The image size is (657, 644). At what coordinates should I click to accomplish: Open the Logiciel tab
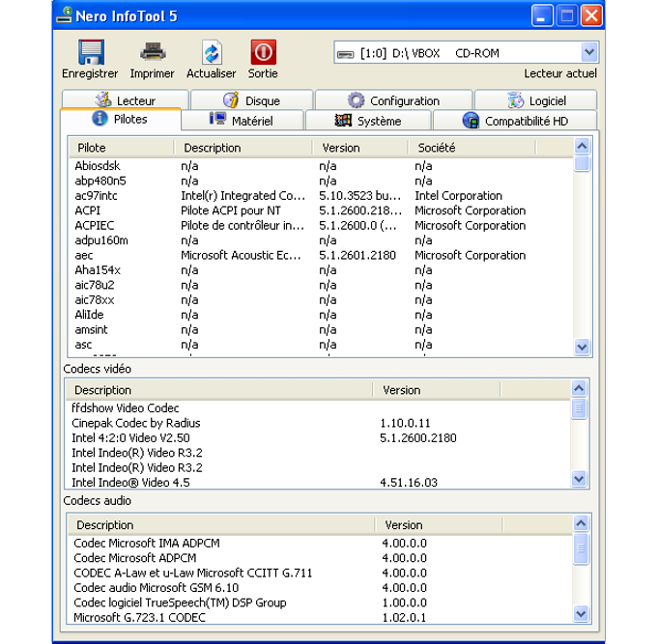pos(536,100)
